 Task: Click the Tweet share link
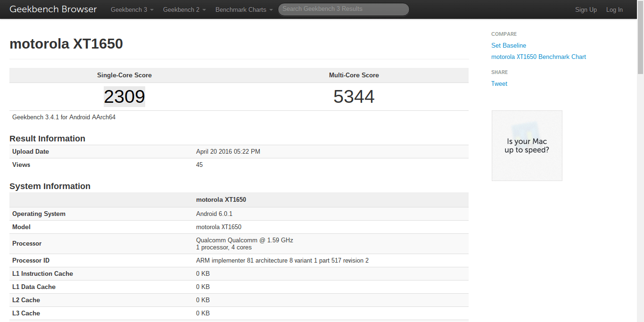click(x=499, y=83)
